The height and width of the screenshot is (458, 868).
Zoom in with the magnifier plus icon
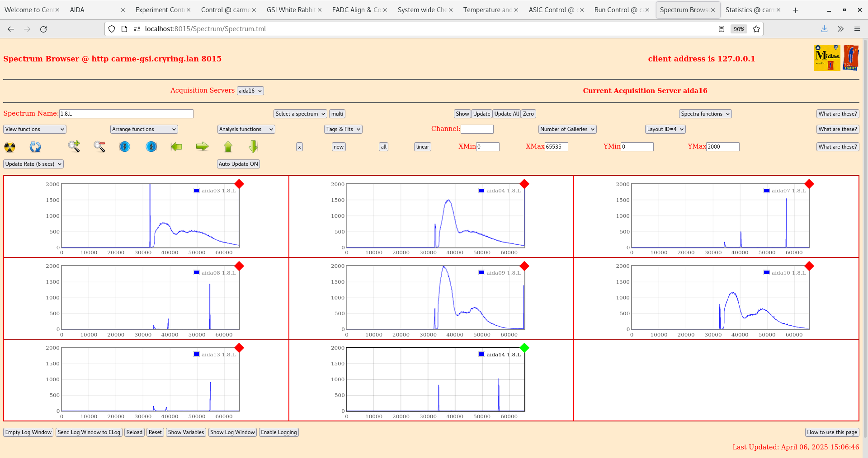(74, 146)
